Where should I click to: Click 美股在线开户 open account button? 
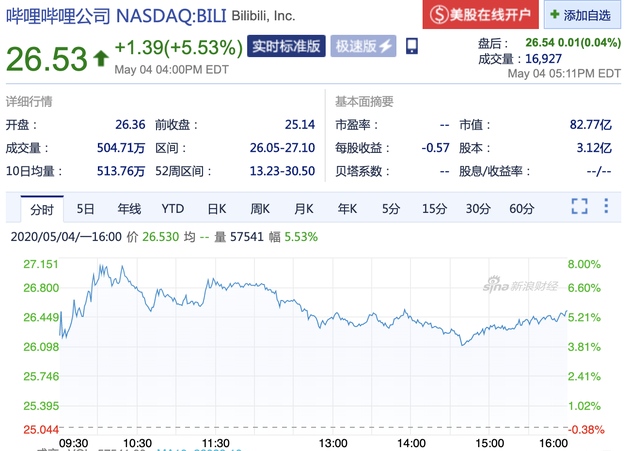click(x=477, y=15)
